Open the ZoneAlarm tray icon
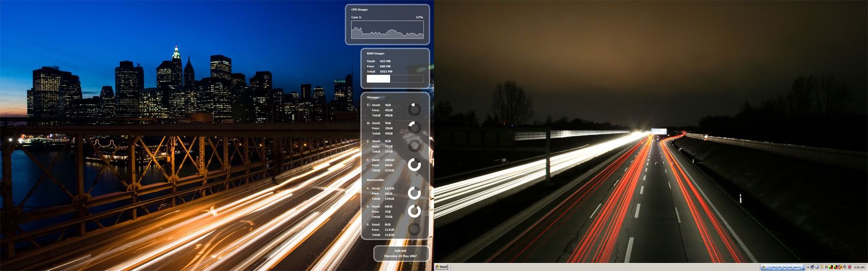Screen dimensions: 868x271 click(840, 267)
